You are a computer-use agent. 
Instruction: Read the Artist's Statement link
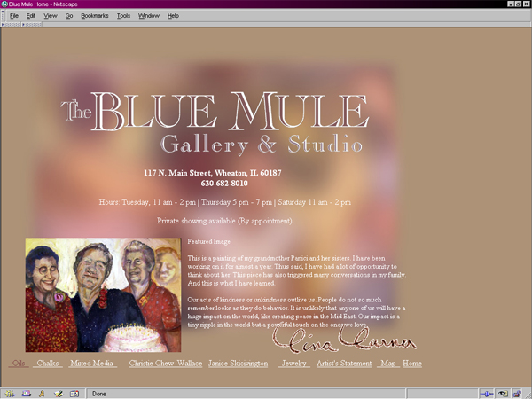[x=344, y=363]
